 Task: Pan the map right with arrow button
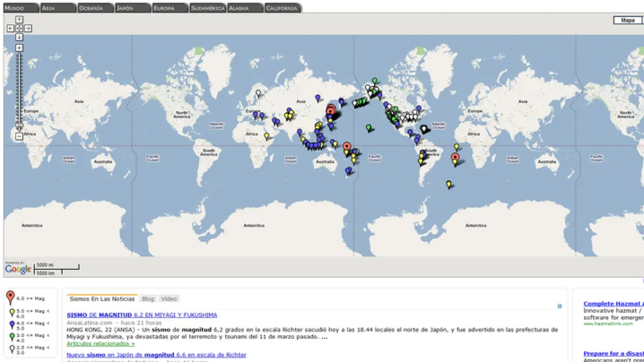point(28,28)
